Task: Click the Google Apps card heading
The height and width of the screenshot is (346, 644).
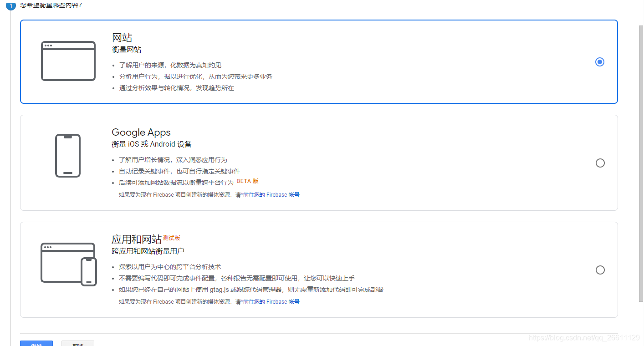Action: pos(141,132)
